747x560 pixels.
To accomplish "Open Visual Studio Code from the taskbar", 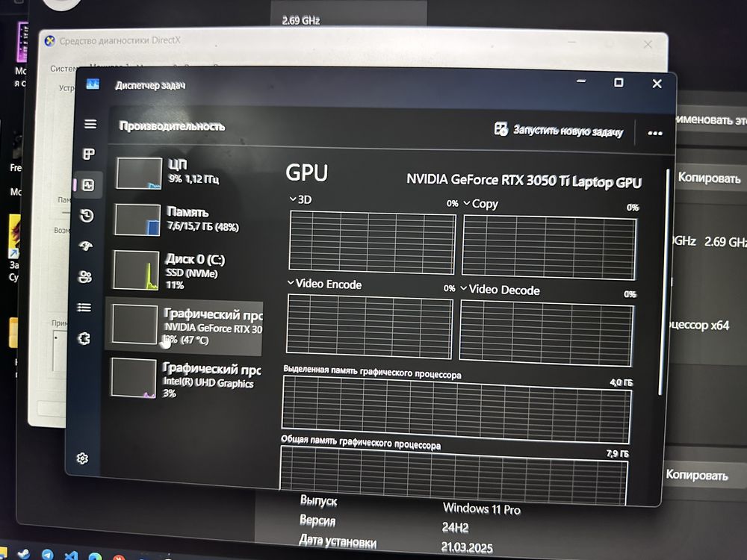I will tap(72, 556).
